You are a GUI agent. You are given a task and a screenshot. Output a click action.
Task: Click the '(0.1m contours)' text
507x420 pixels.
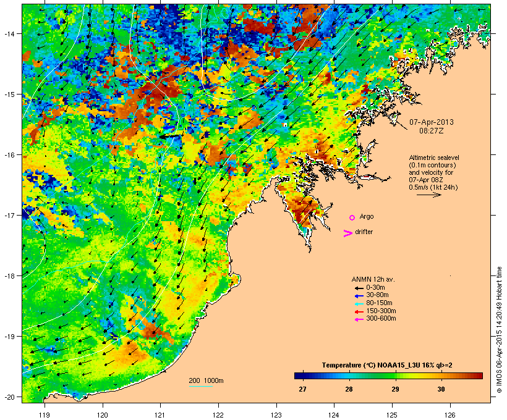coord(432,165)
